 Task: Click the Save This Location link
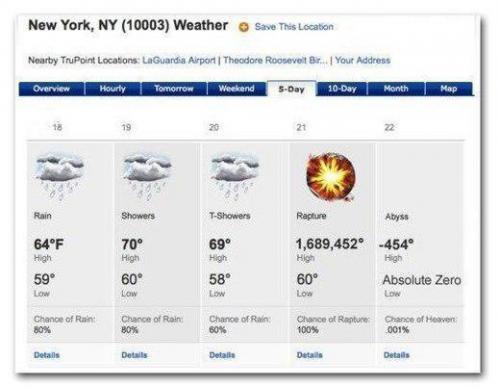coord(294,27)
